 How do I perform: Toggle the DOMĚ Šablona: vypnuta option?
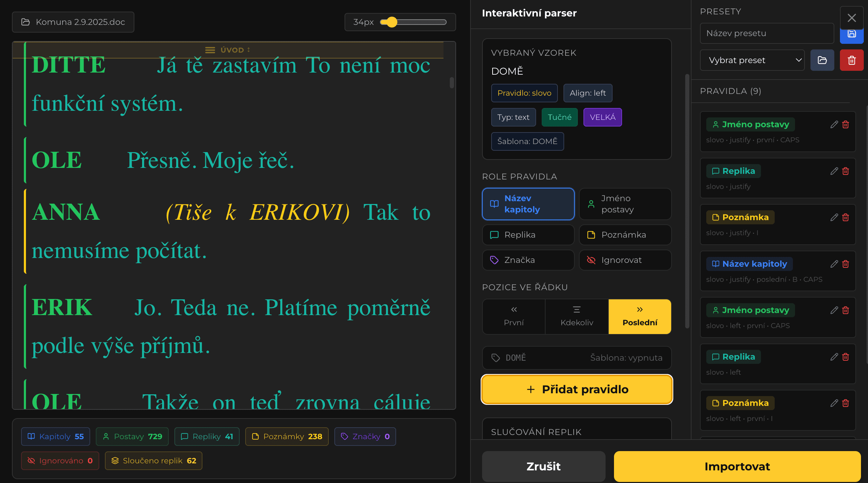577,358
